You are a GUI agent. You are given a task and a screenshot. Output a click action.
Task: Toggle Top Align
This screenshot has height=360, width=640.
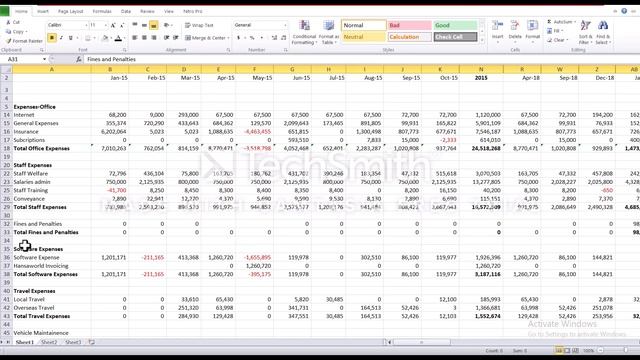(x=135, y=25)
